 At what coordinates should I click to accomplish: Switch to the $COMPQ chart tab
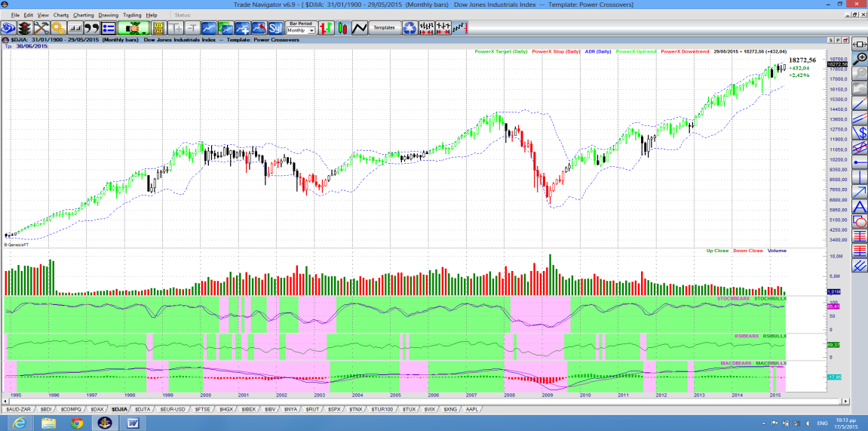click(71, 409)
